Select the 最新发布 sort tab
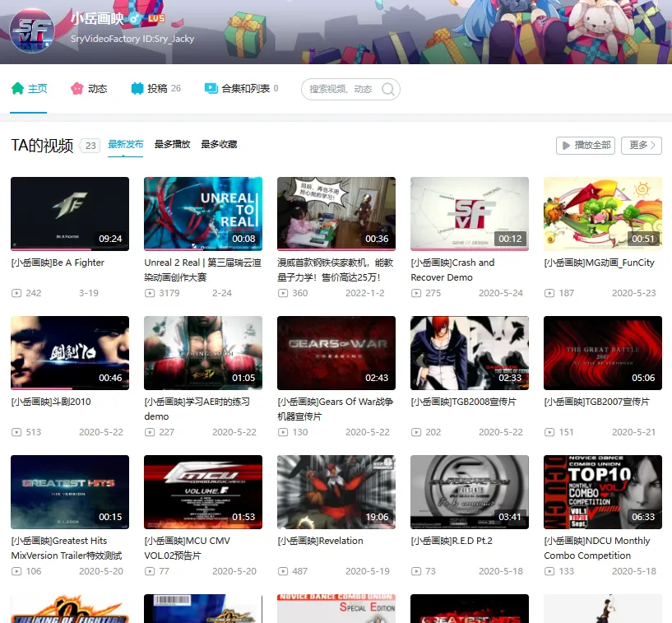Viewport: 672px width, 623px height. click(x=125, y=144)
